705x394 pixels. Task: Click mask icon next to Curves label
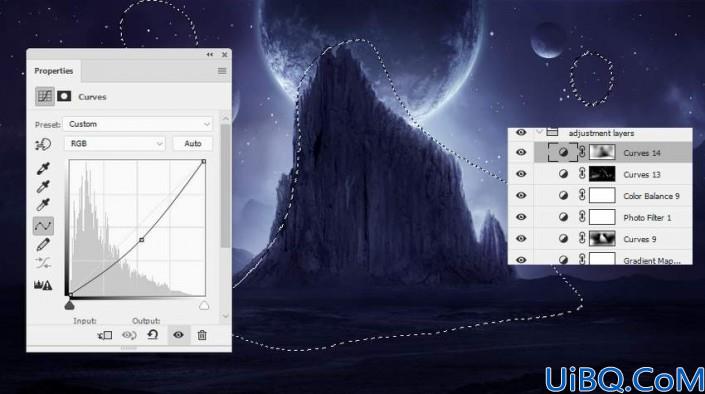64,96
